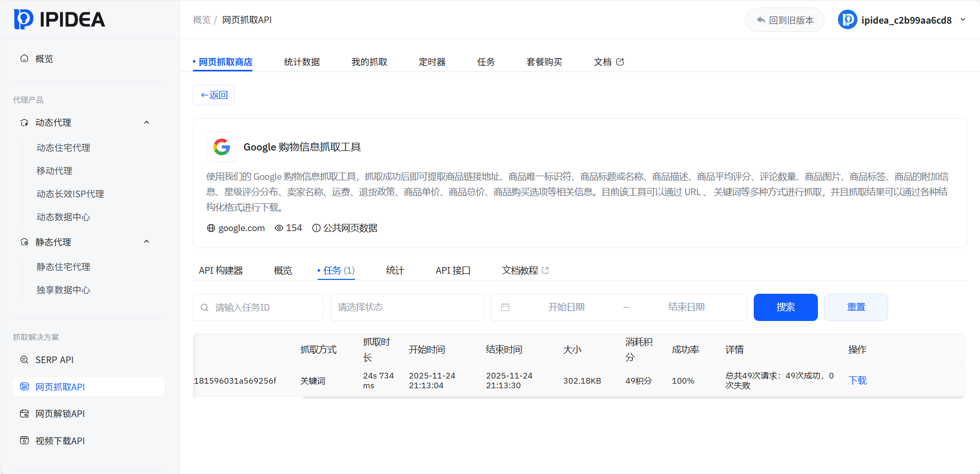Download task 181596031a569256f results
The height and width of the screenshot is (474, 980).
(857, 381)
